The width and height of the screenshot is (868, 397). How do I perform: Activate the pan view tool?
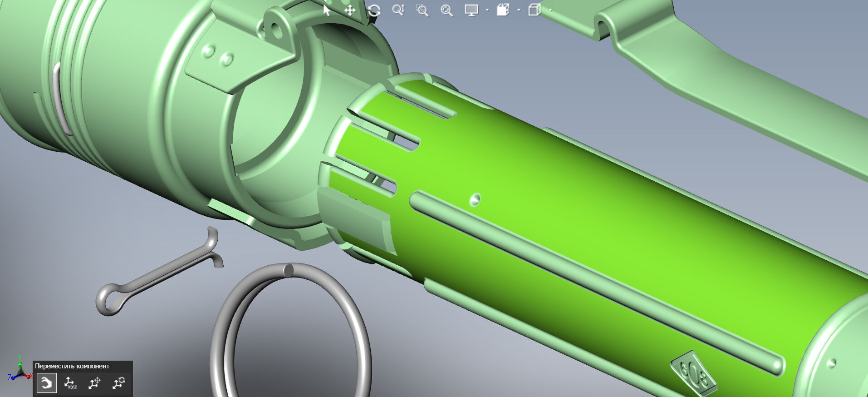(350, 10)
